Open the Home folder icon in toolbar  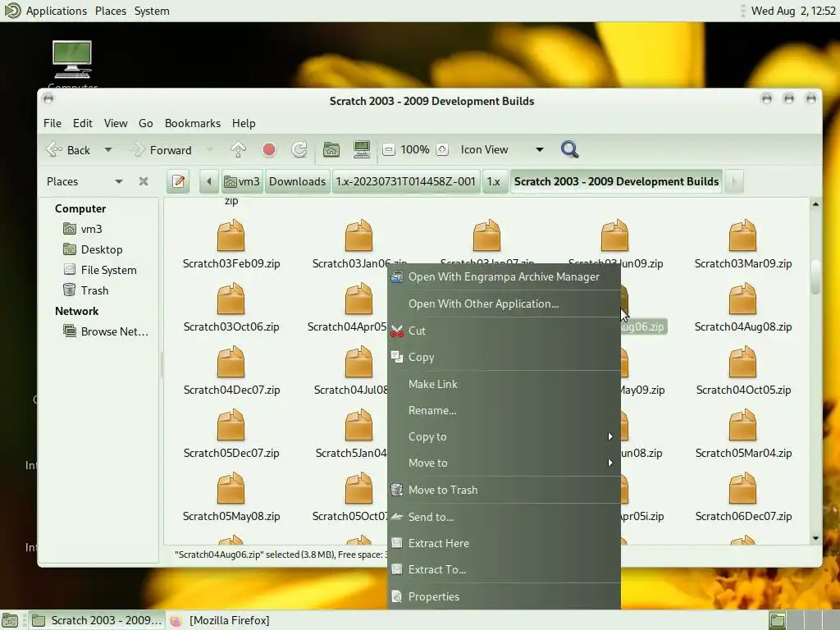point(331,150)
